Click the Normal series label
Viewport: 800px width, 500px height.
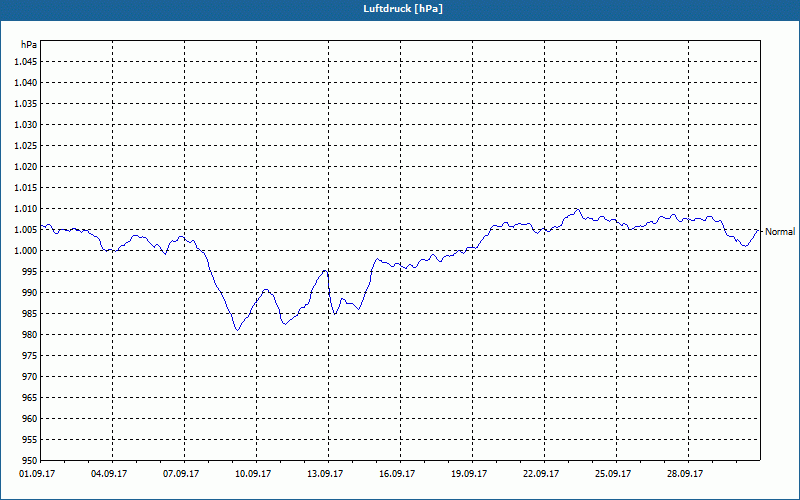(x=780, y=232)
